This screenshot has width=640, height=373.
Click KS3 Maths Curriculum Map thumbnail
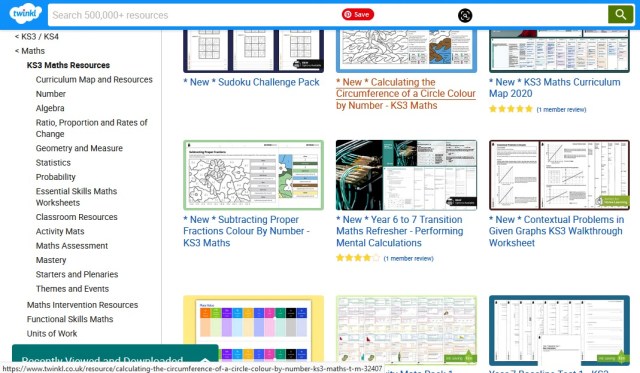(559, 51)
